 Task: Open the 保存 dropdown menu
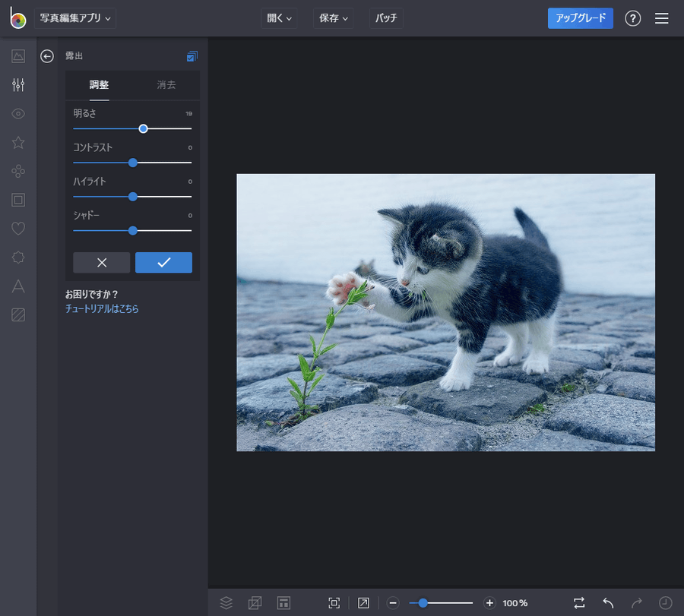pyautogui.click(x=334, y=18)
